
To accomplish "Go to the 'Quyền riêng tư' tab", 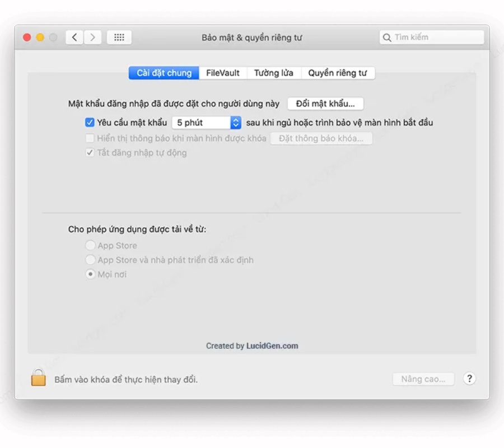I will point(338,73).
